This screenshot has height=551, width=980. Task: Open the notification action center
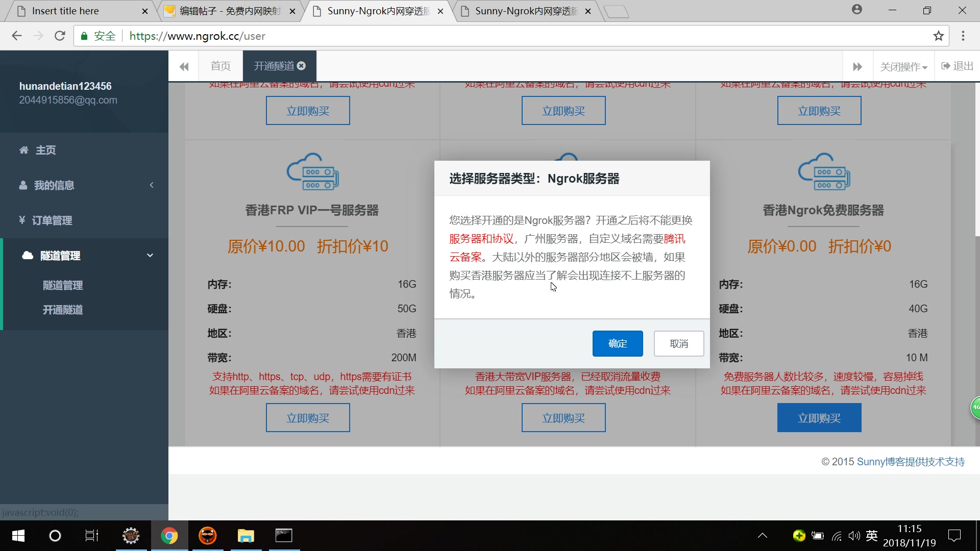[954, 536]
